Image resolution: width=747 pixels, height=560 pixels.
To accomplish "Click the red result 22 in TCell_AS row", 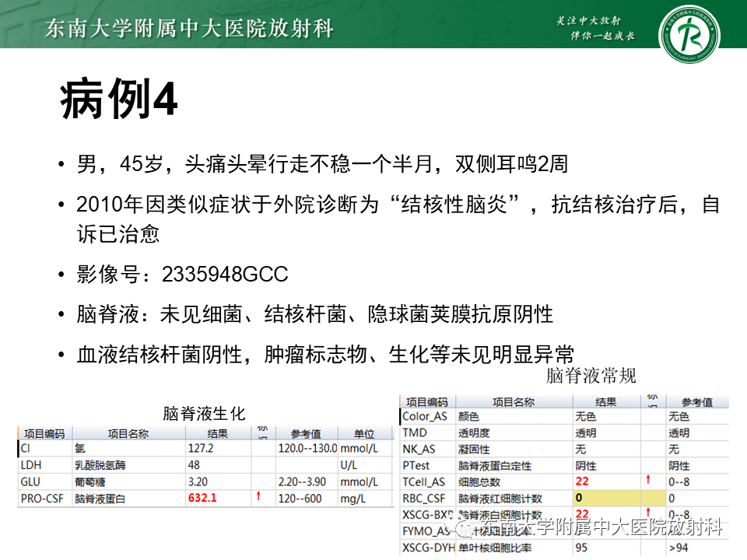I will 582,481.
